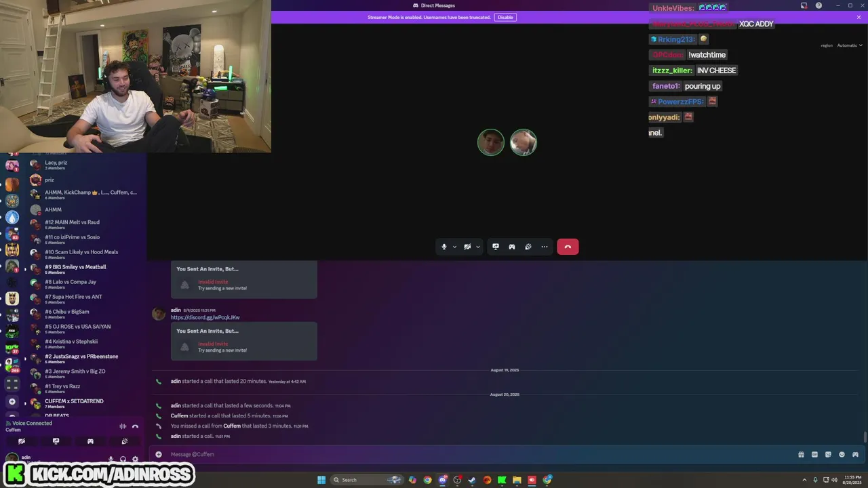
Task: Hang up with the red disconnect button
Action: pyautogui.click(x=568, y=247)
